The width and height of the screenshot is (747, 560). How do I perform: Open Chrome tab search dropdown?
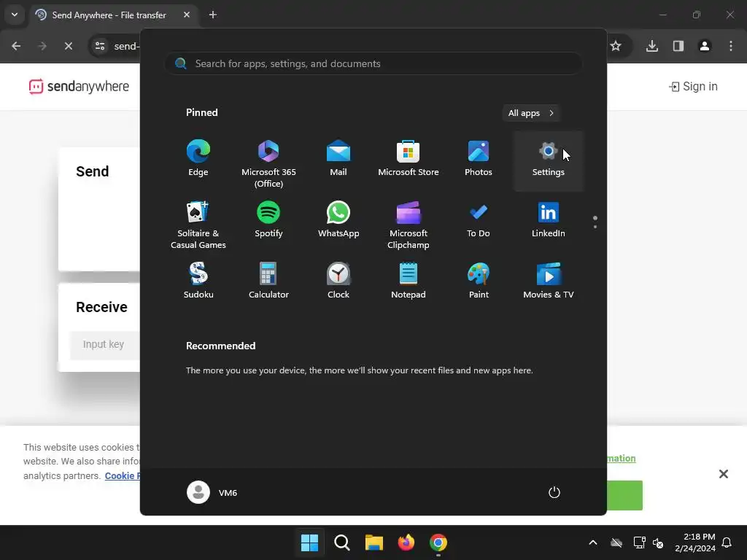[x=15, y=15]
